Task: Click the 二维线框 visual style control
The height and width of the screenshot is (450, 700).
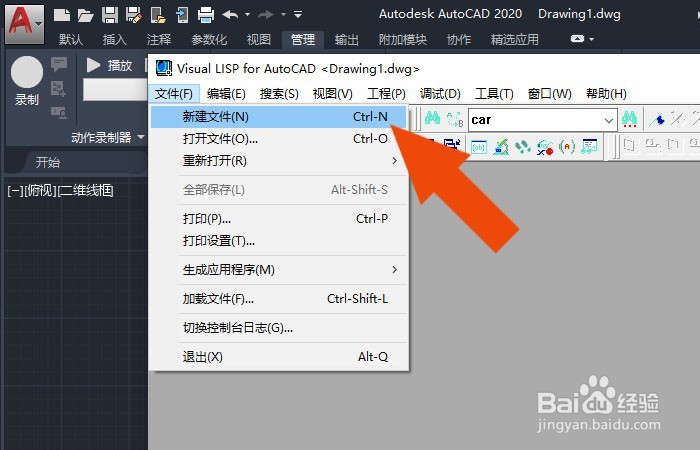Action: pyautogui.click(x=85, y=191)
